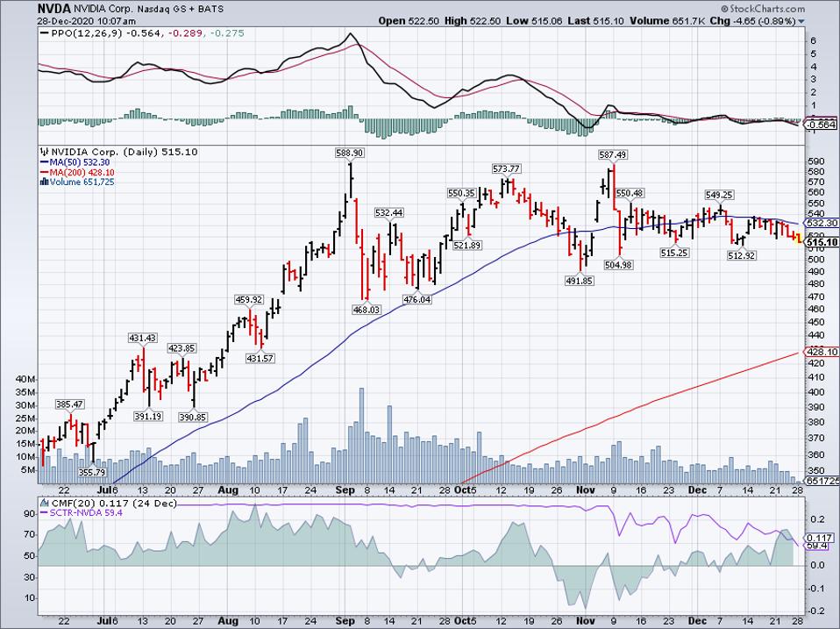
Task: Click the MA(50) 532.30 legend entry
Action: (x=75, y=162)
